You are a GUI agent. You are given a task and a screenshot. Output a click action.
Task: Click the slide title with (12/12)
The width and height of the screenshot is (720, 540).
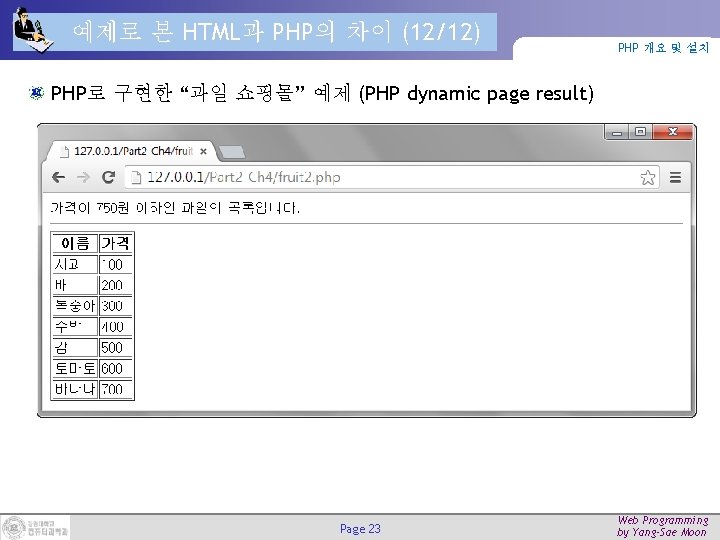(276, 32)
